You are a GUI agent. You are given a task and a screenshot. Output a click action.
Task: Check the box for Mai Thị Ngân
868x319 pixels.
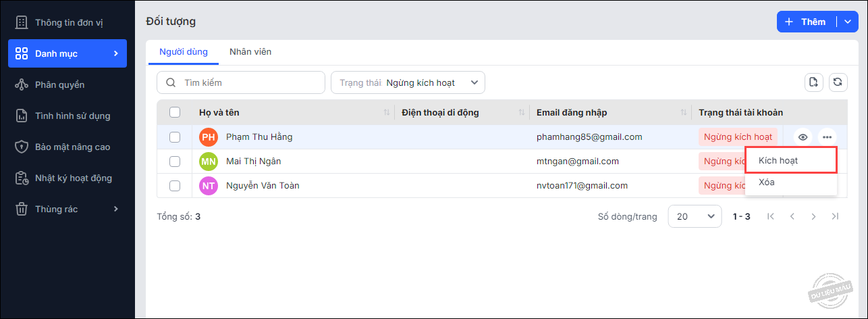tap(175, 162)
